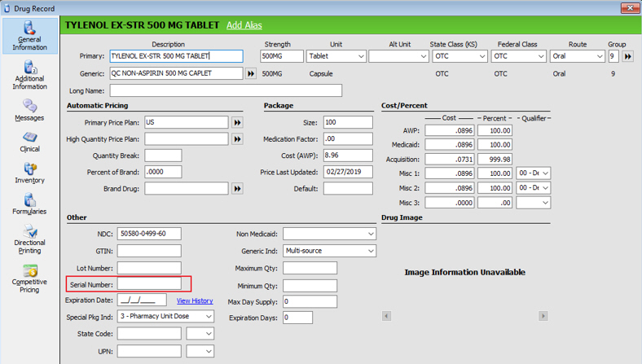This screenshot has width=642, height=364.
Task: Click the Expiration Days field
Action: point(297,318)
